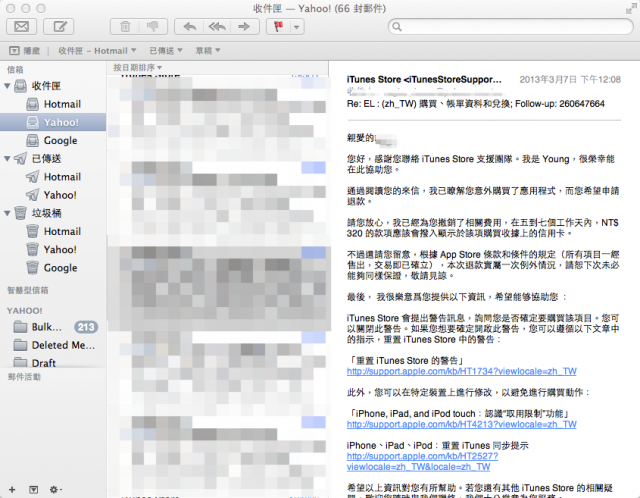
Task: Open support link HT4213 about restrictions
Action: tap(461, 425)
